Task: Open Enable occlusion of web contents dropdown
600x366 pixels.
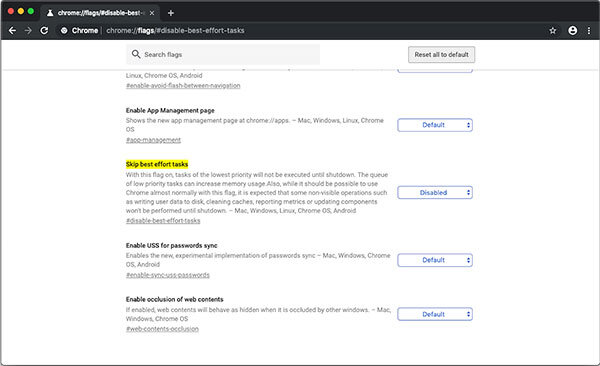Action: [x=435, y=314]
